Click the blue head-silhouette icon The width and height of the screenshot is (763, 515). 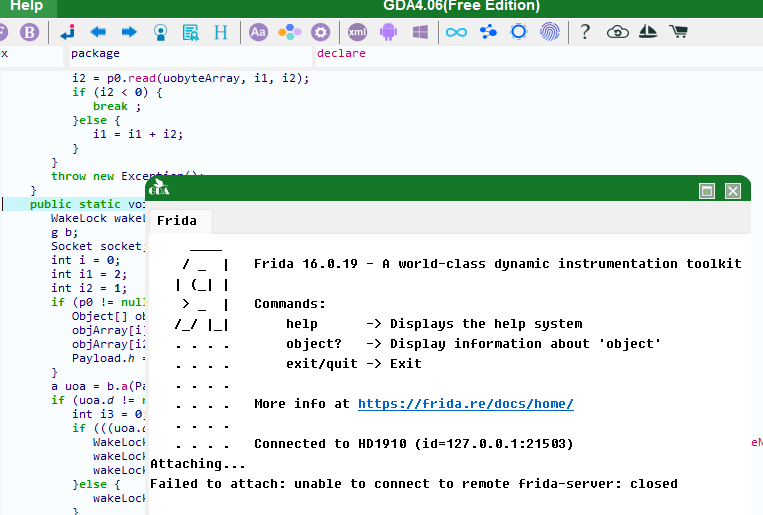coord(160,33)
